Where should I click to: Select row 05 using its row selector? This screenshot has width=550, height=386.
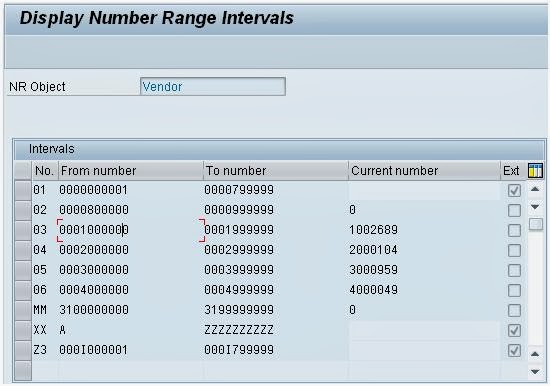click(x=23, y=271)
